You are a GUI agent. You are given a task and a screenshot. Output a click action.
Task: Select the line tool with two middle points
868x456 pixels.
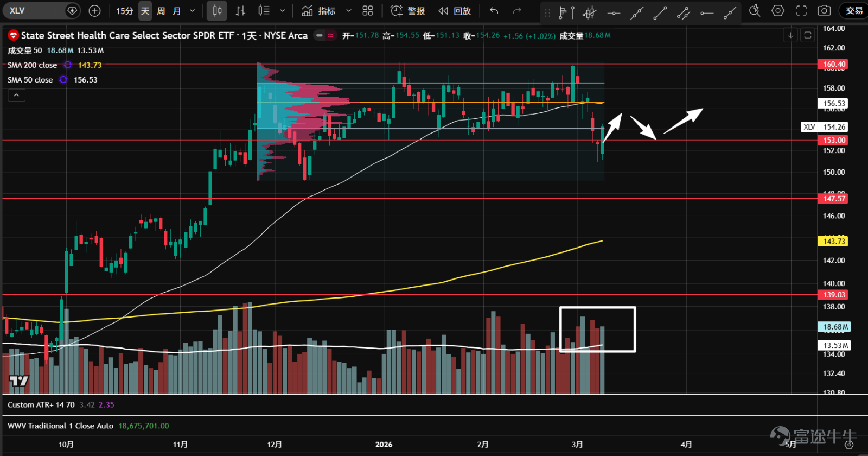pos(637,12)
